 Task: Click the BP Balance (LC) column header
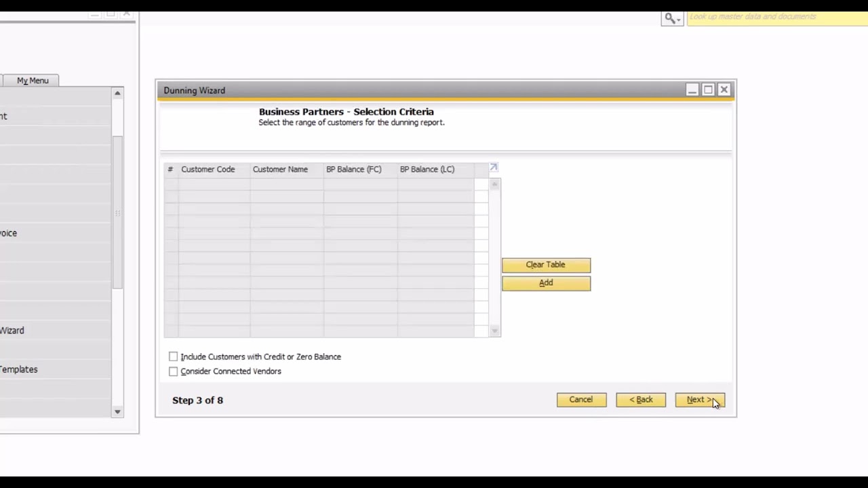click(x=435, y=169)
